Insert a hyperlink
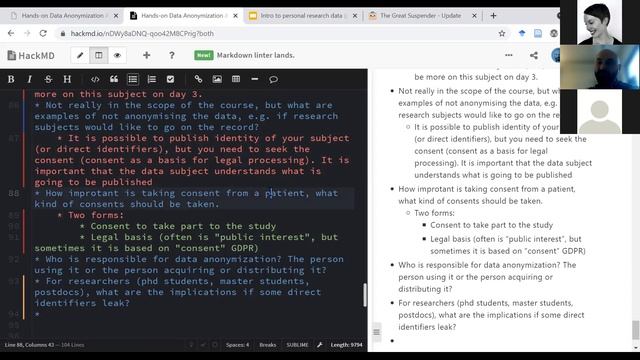The width and height of the screenshot is (640, 360). (198, 79)
